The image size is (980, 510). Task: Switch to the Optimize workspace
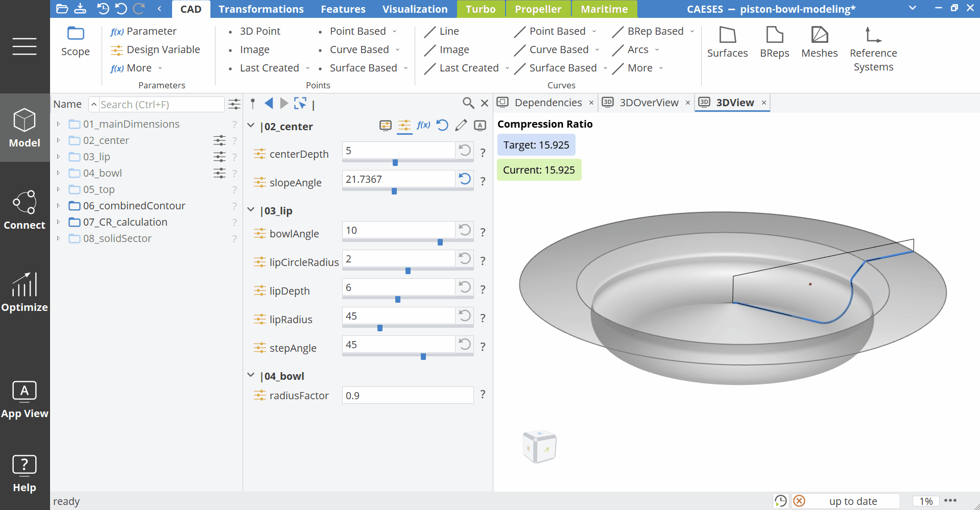25,293
